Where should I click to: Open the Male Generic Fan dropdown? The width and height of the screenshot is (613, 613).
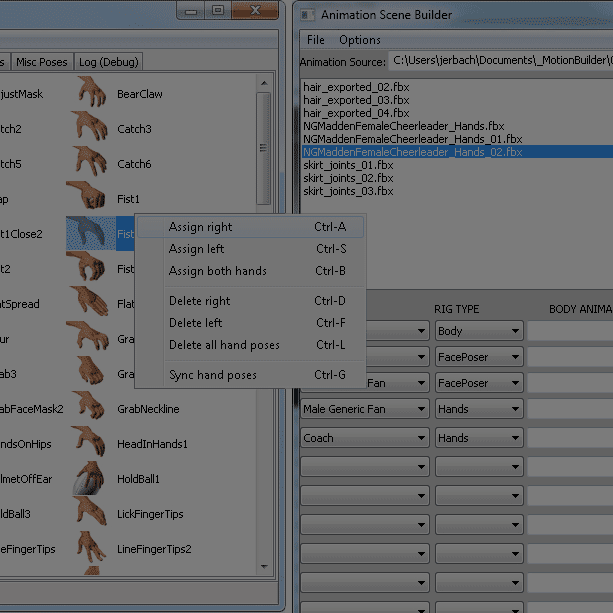(x=364, y=409)
